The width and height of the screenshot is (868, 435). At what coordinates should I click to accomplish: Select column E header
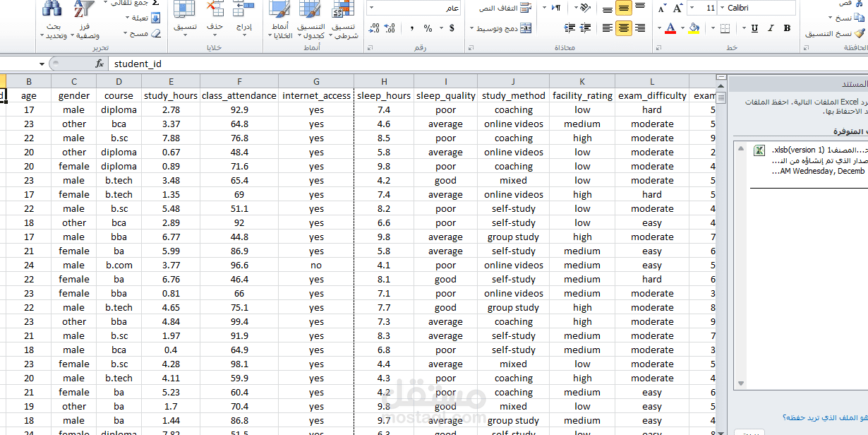(x=170, y=81)
